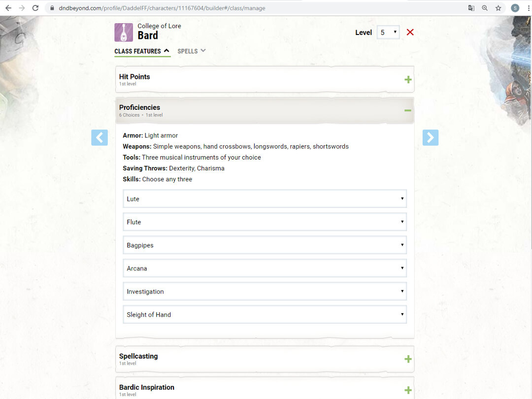The height and width of the screenshot is (399, 532).
Task: Open the Lute instrument dropdown
Action: coord(265,199)
